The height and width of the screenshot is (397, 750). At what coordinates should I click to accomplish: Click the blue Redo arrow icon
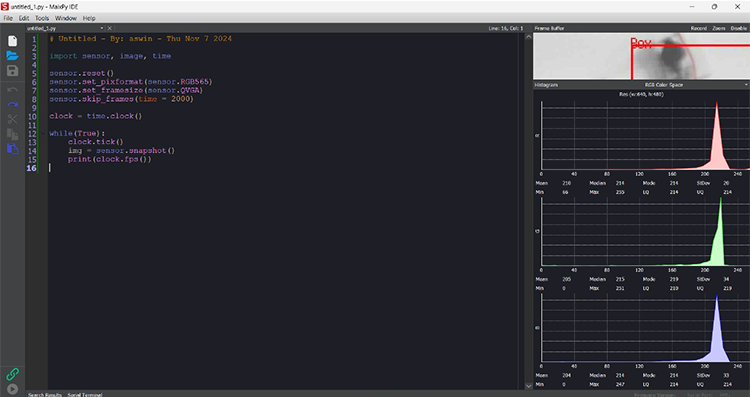(12, 104)
